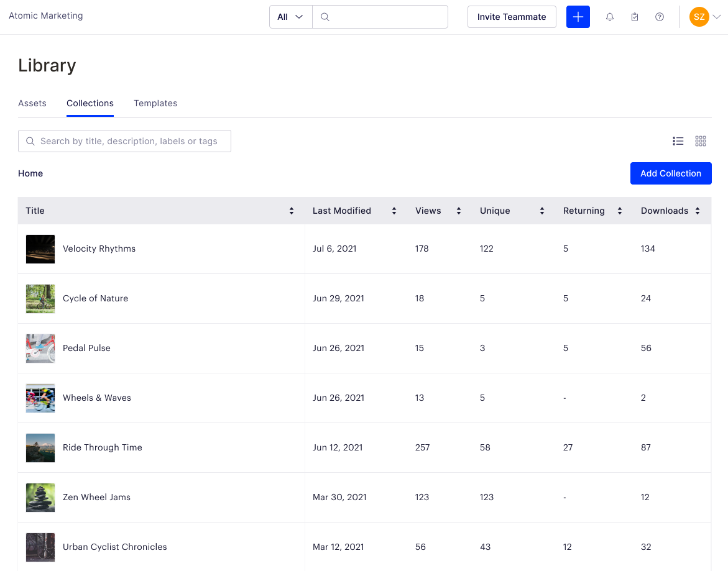
Task: Expand the account menu chevron
Action: [x=717, y=17]
